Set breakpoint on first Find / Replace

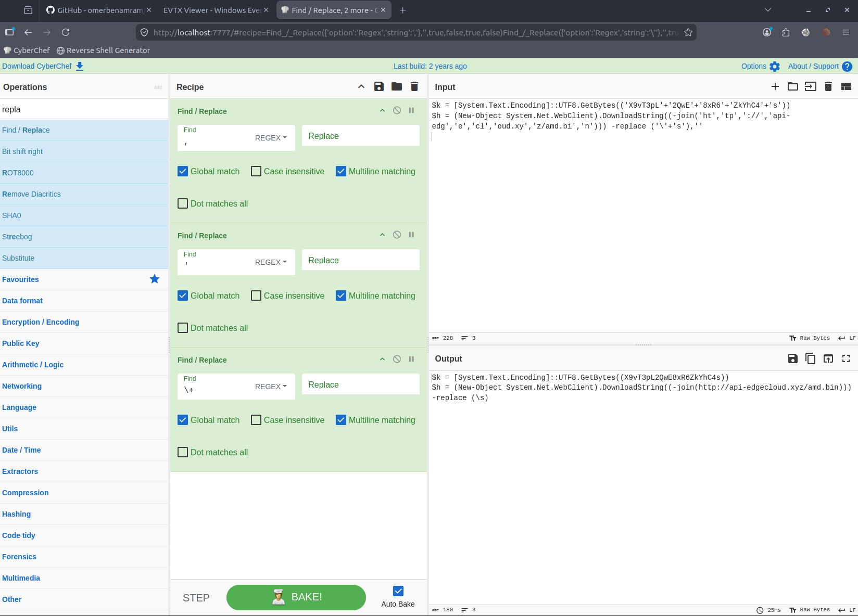point(411,110)
